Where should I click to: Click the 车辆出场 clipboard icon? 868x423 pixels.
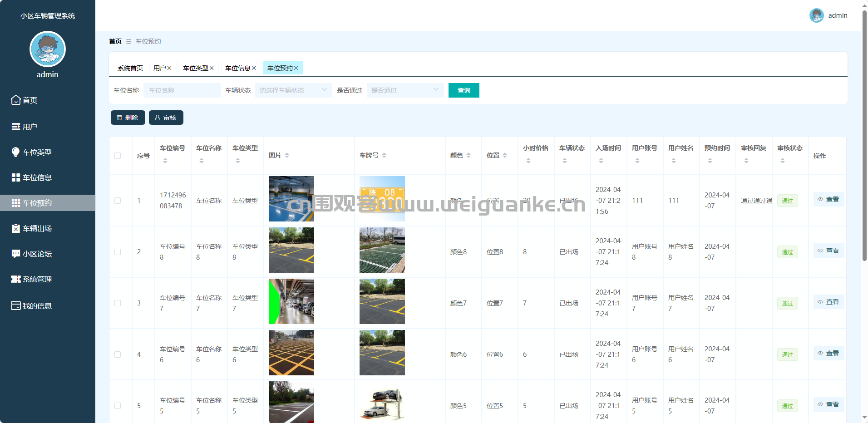coord(16,228)
